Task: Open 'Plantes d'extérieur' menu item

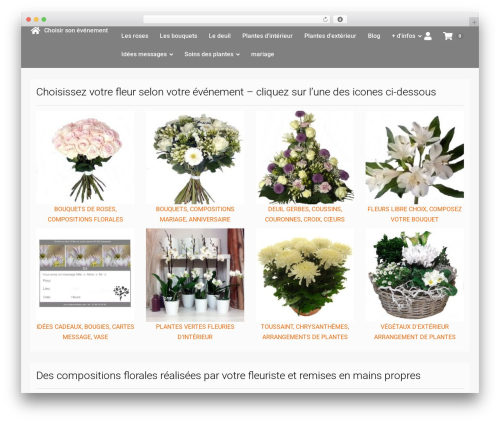Action: pyautogui.click(x=330, y=36)
